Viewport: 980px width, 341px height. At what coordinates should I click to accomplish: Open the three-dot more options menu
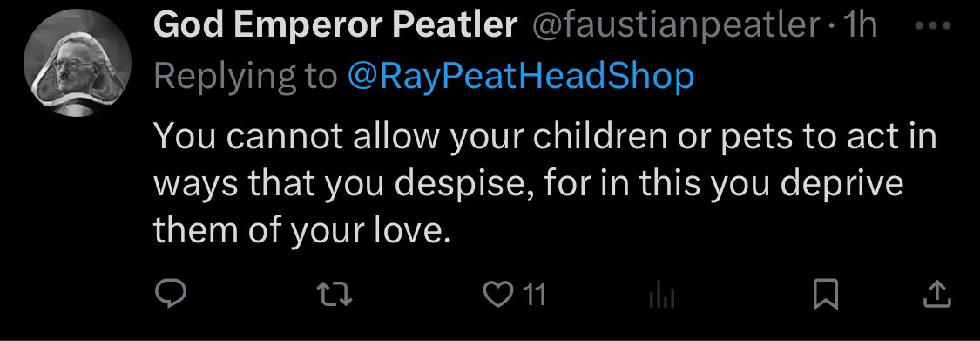932,25
